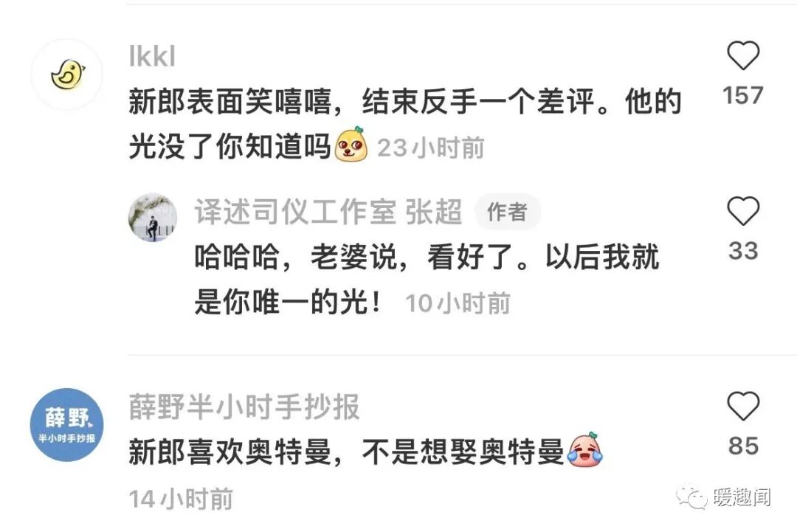This screenshot has width=797, height=532.
Task: Tap the 作者 author badge
Action: tap(507, 212)
